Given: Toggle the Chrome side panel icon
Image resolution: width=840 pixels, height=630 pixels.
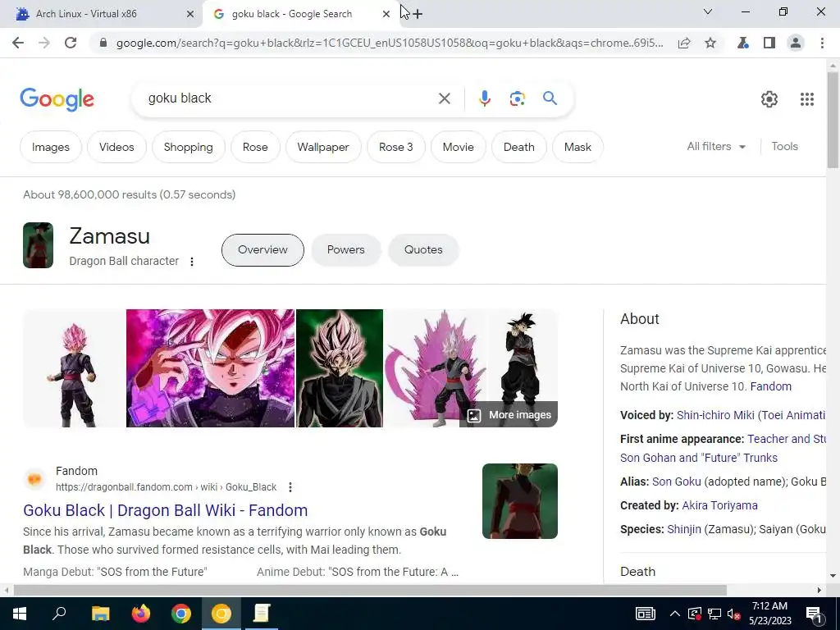Looking at the screenshot, I should (769, 43).
